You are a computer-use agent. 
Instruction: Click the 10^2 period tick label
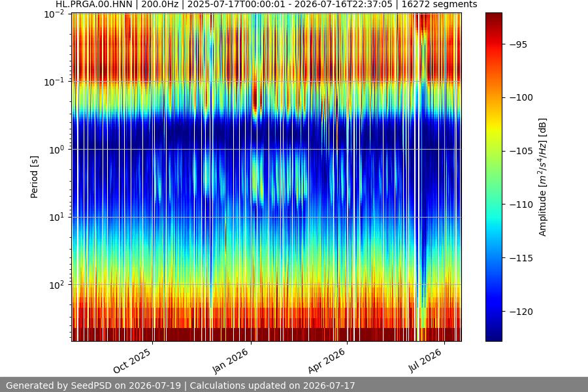(56, 285)
